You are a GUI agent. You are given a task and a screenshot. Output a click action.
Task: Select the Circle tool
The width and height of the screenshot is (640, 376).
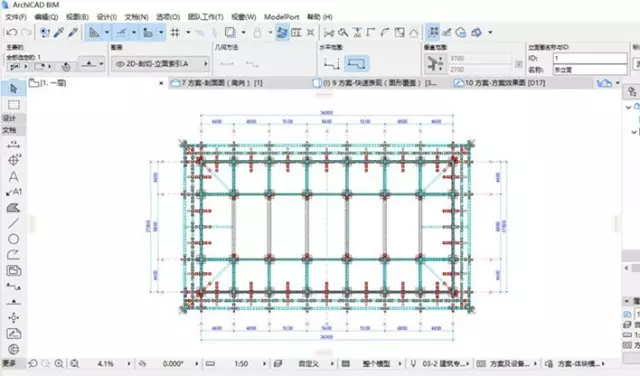coord(13,239)
